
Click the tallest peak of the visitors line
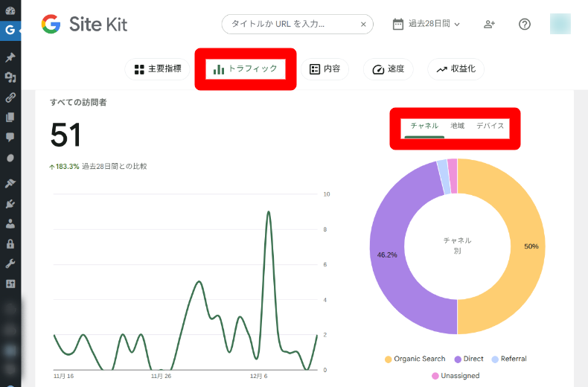[269, 212]
